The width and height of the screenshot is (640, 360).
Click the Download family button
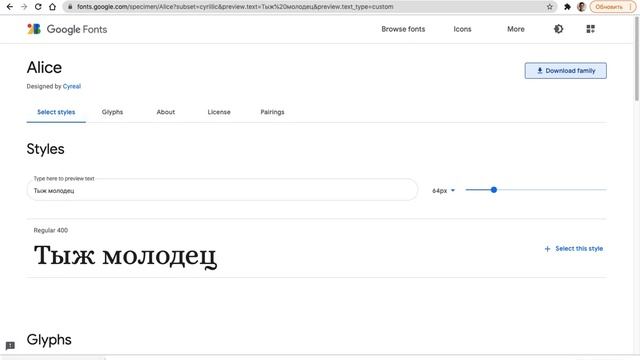click(565, 71)
